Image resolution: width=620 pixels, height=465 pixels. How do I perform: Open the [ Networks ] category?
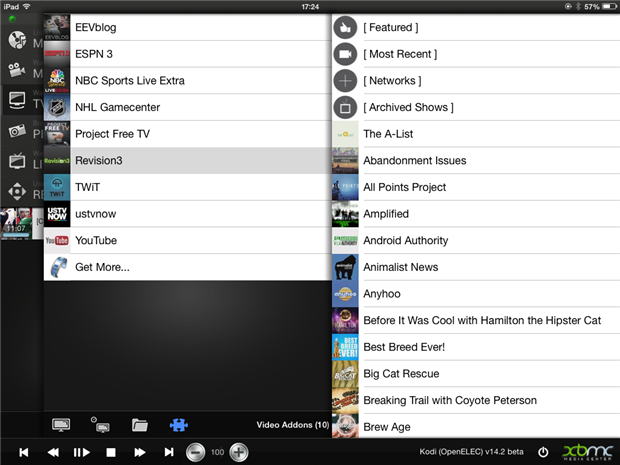[476, 80]
